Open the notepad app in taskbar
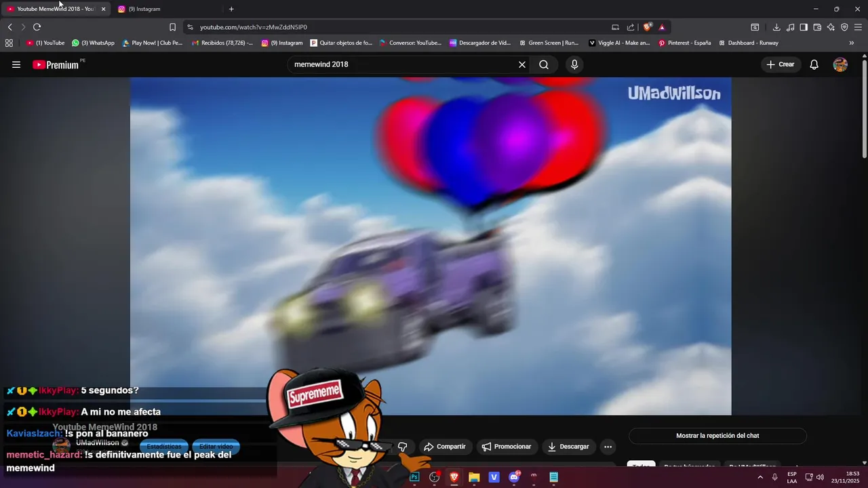The image size is (868, 488). pos(553,477)
